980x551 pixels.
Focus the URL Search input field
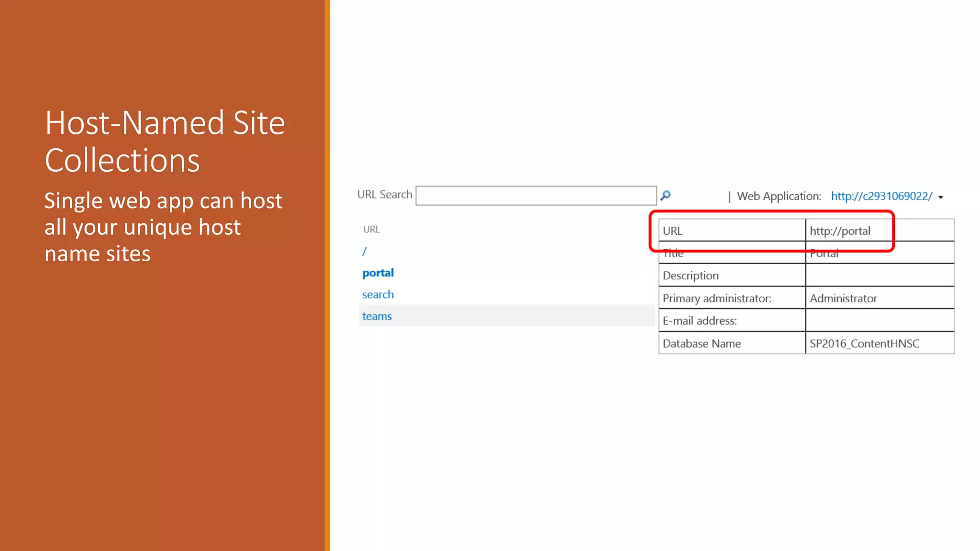(x=536, y=196)
